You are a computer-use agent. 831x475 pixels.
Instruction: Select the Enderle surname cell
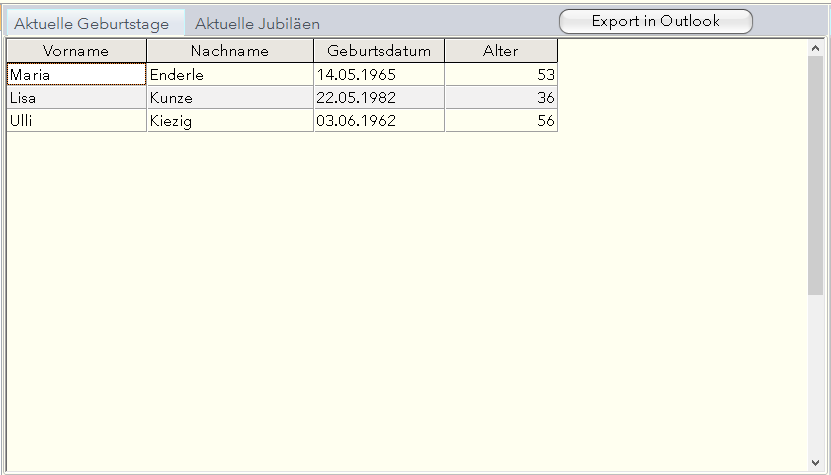[x=229, y=74]
